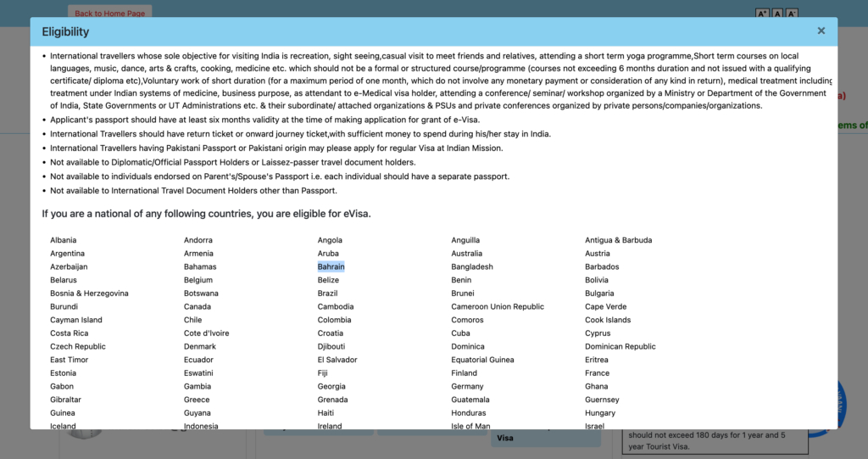Click on Cayman Island entry
The width and height of the screenshot is (868, 459).
tap(75, 320)
